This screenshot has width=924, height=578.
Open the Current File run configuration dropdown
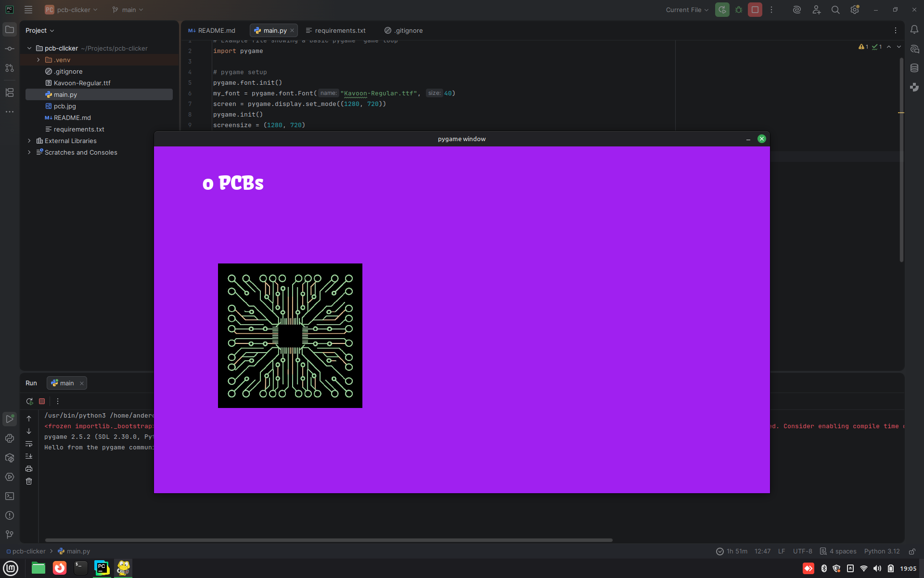point(687,10)
